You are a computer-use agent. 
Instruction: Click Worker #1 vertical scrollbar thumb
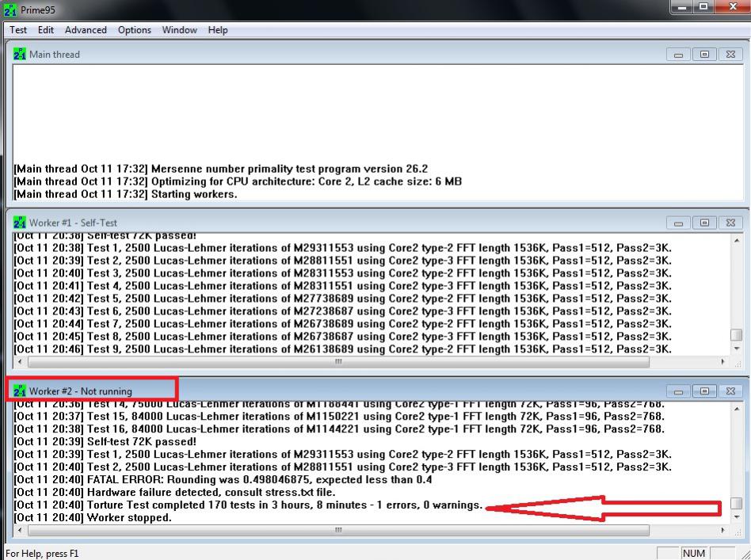tap(737, 335)
